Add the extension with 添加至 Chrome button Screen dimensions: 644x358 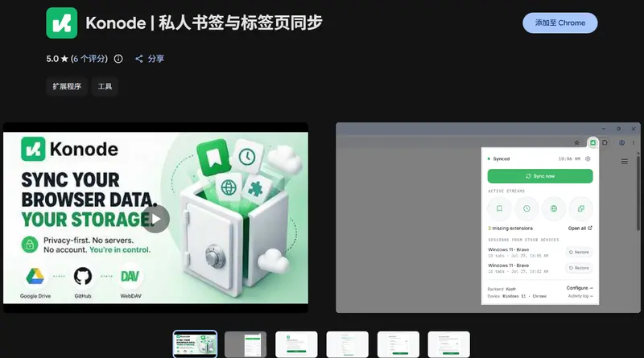click(x=559, y=23)
